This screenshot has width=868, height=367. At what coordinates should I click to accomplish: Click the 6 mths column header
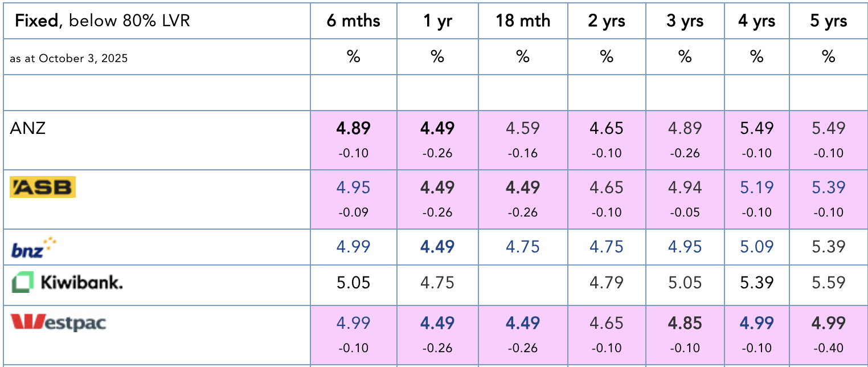pos(353,21)
